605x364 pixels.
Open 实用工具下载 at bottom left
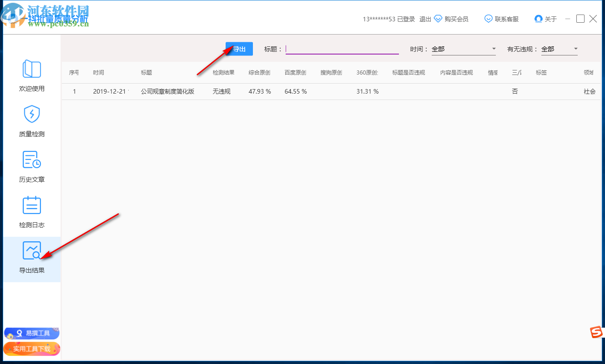[31, 349]
